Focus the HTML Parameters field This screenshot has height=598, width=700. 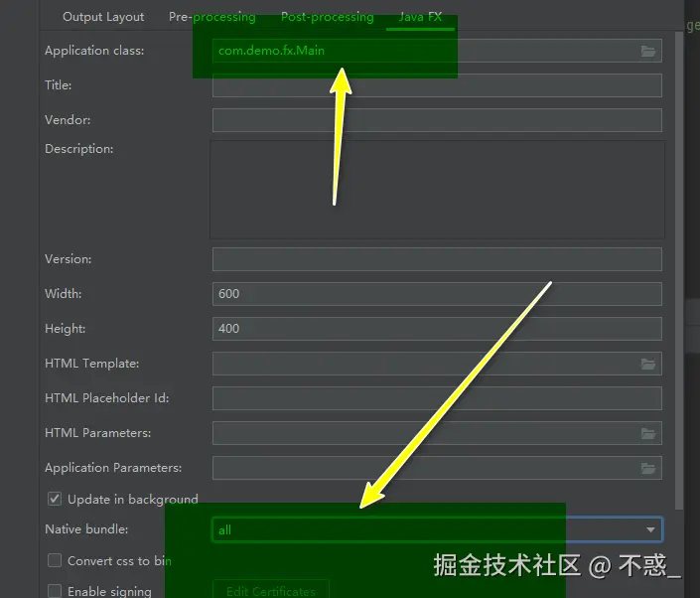click(x=437, y=433)
